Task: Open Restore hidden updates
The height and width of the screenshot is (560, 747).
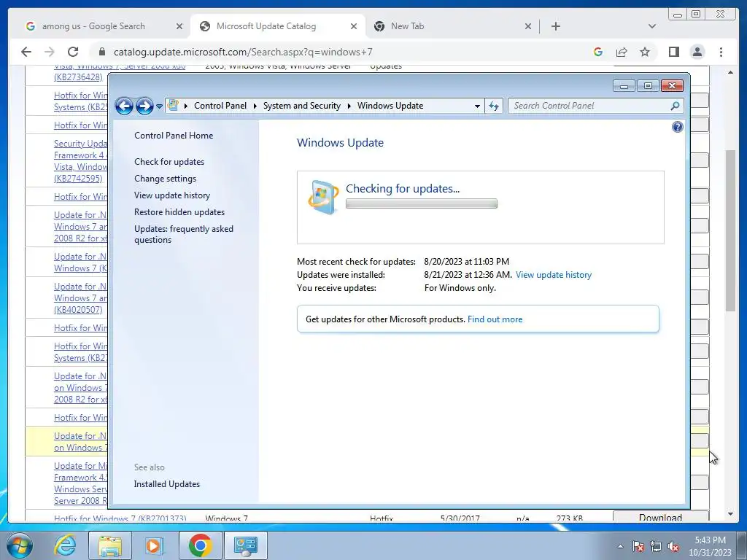Action: (x=179, y=212)
